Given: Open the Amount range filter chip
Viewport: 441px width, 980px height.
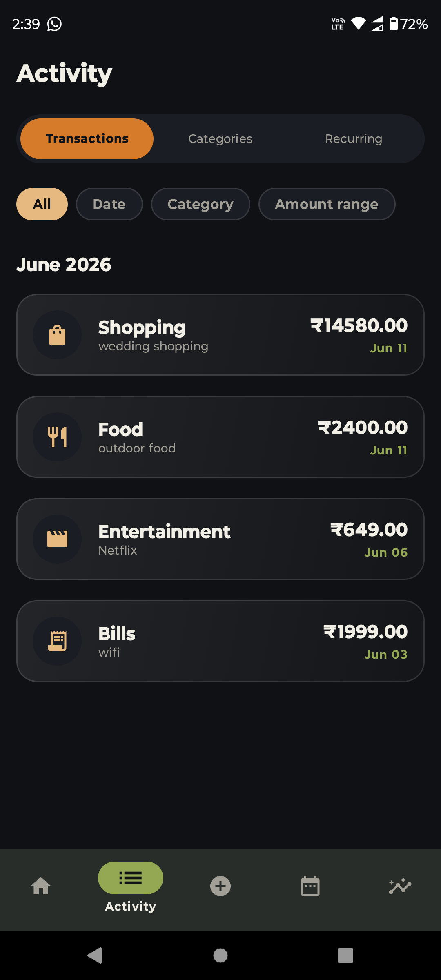Looking at the screenshot, I should pyautogui.click(x=327, y=204).
